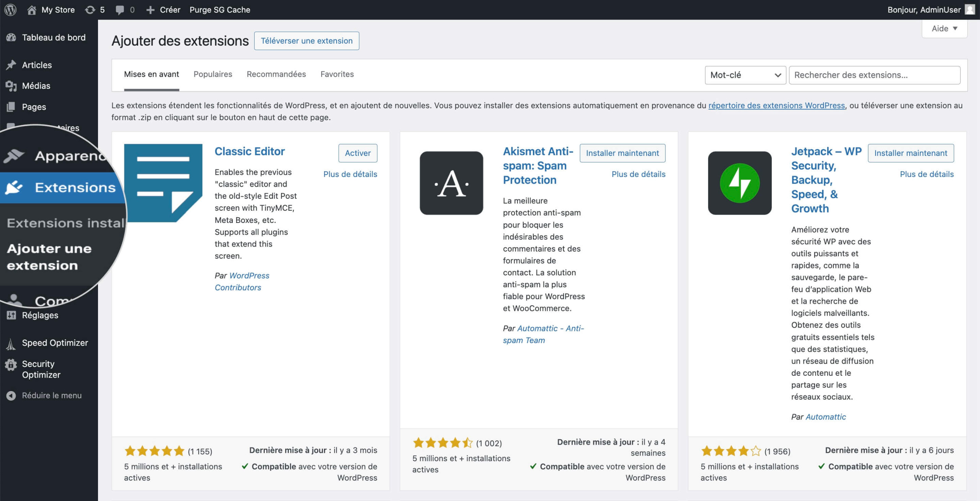Open the Classic Editor title link
The image size is (980, 501).
coord(250,152)
